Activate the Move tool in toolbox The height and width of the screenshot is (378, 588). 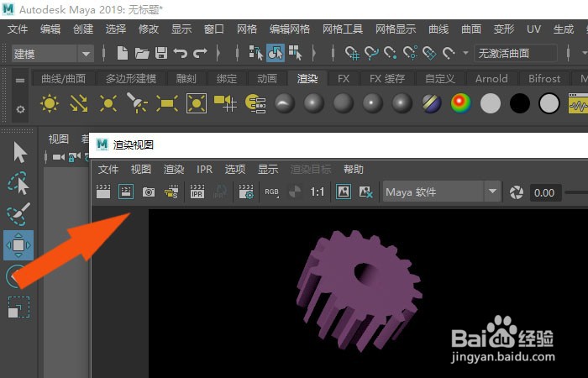[x=18, y=245]
